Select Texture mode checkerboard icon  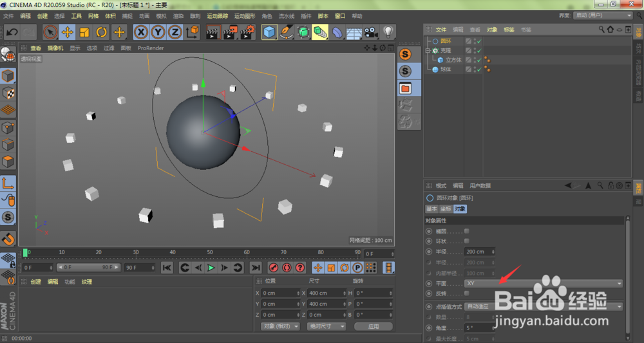tap(8, 93)
